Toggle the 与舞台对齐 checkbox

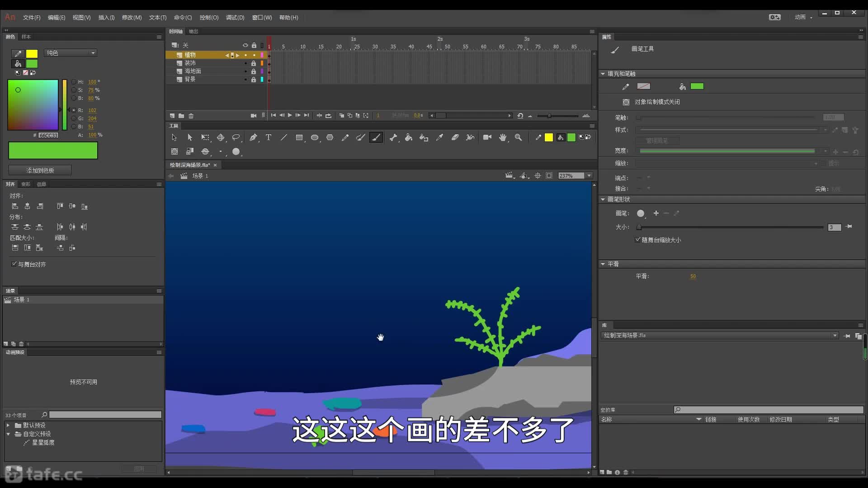point(14,264)
